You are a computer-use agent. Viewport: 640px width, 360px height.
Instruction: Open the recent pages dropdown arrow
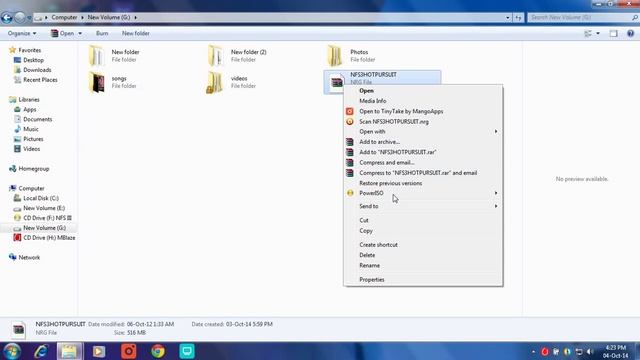[x=29, y=18]
